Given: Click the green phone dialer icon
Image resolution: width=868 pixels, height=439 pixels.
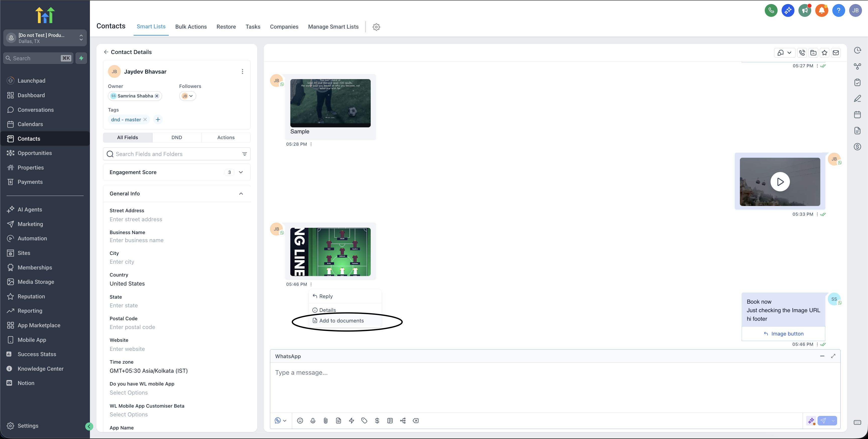Looking at the screenshot, I should click(x=771, y=11).
